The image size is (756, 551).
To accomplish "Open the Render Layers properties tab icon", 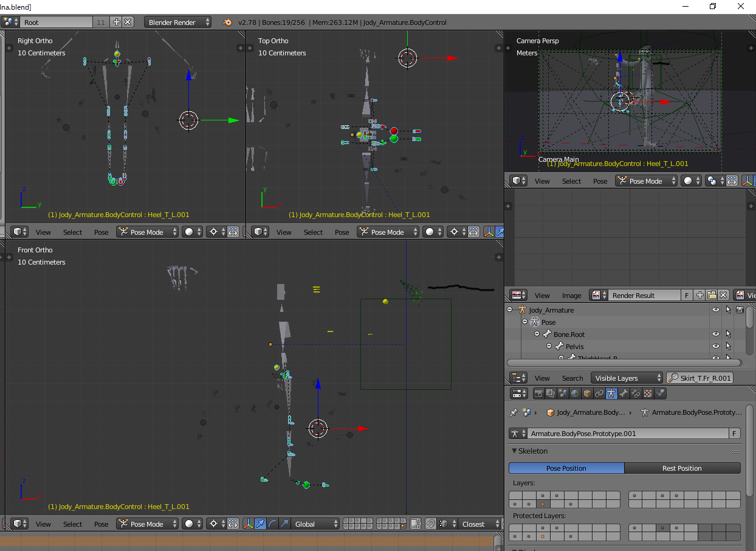I will tap(551, 393).
